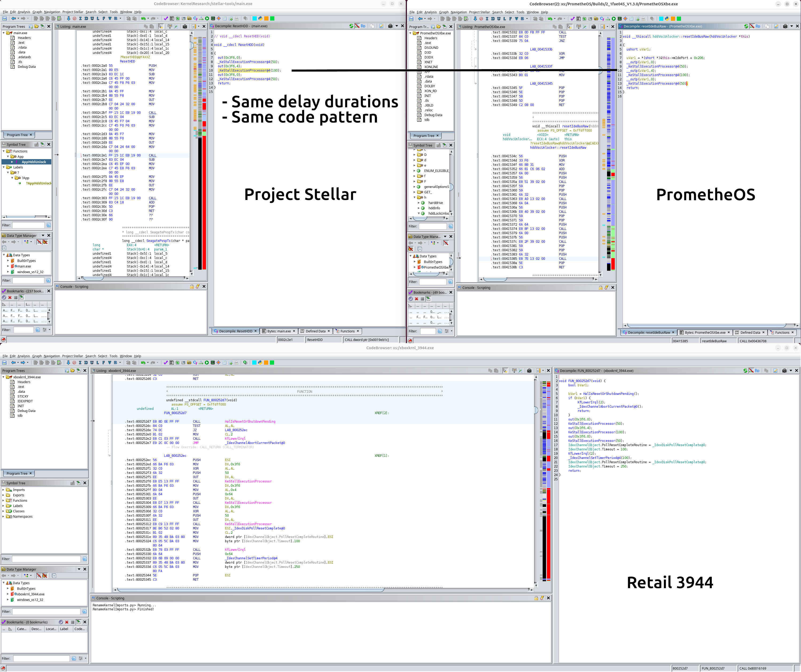Snapshot the resetIdeBusRaw decompile panel
Screen dimensions: 801x672
click(x=785, y=26)
